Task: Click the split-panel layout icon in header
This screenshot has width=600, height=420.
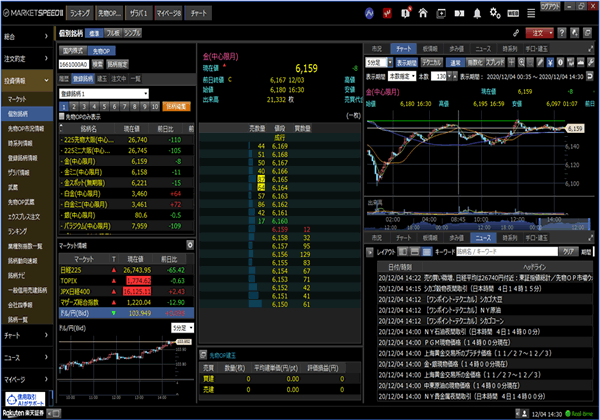Action: 459,13
